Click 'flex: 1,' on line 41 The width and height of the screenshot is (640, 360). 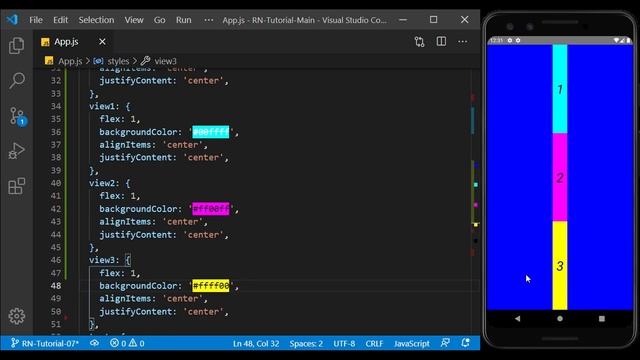(x=120, y=196)
